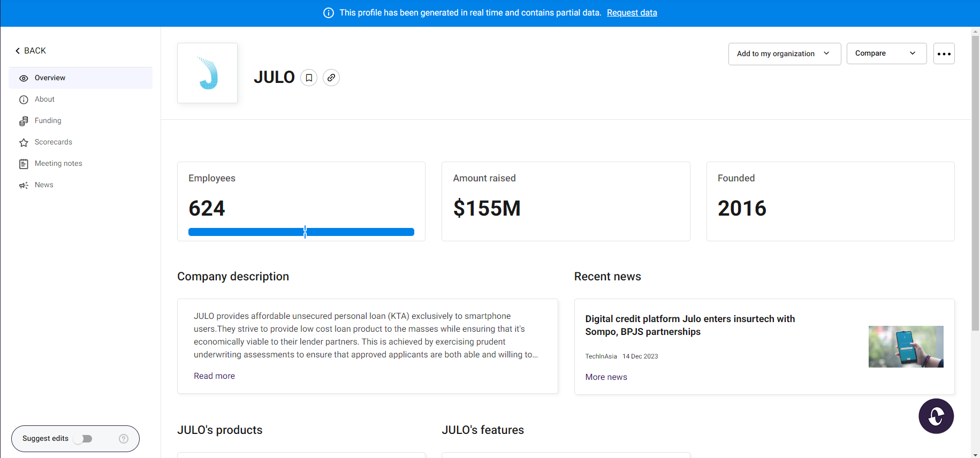Go BACK to the previous page
The height and width of the screenshot is (458, 980).
click(x=31, y=51)
